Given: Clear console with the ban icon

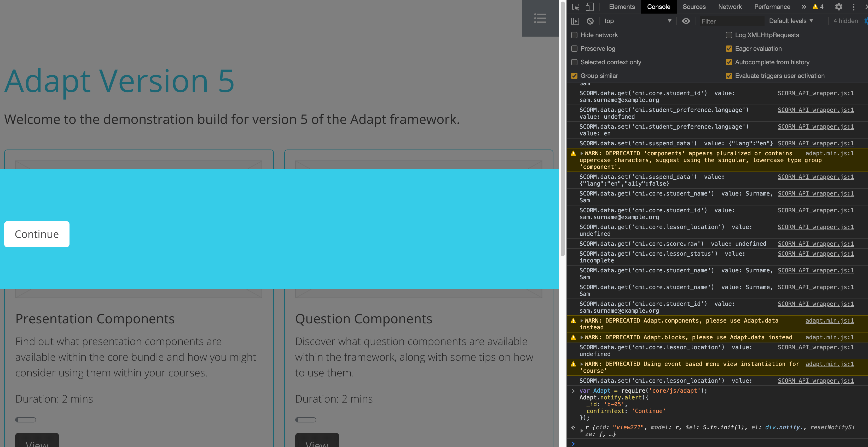Looking at the screenshot, I should pyautogui.click(x=590, y=21).
